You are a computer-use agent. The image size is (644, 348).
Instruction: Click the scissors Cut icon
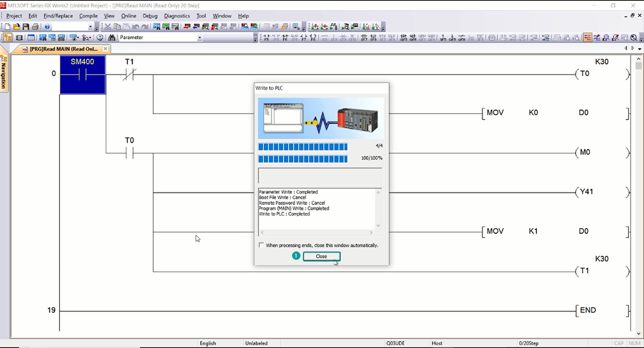(108, 27)
